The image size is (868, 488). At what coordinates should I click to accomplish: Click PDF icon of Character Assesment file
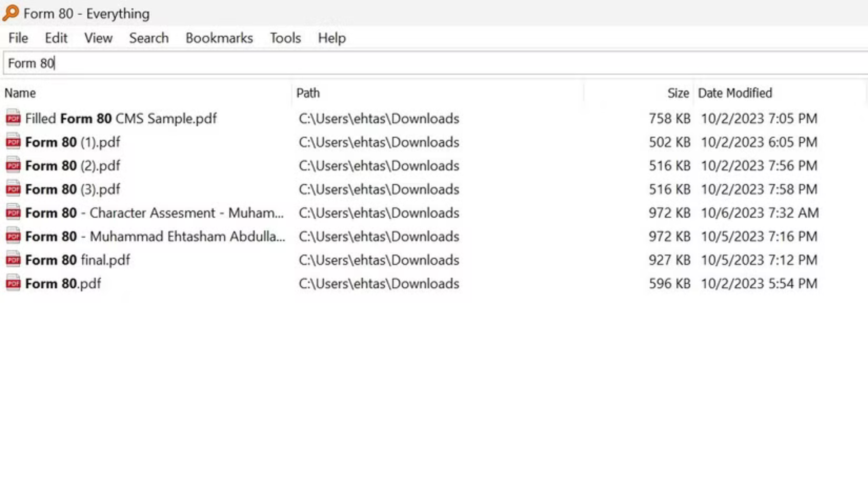point(13,212)
